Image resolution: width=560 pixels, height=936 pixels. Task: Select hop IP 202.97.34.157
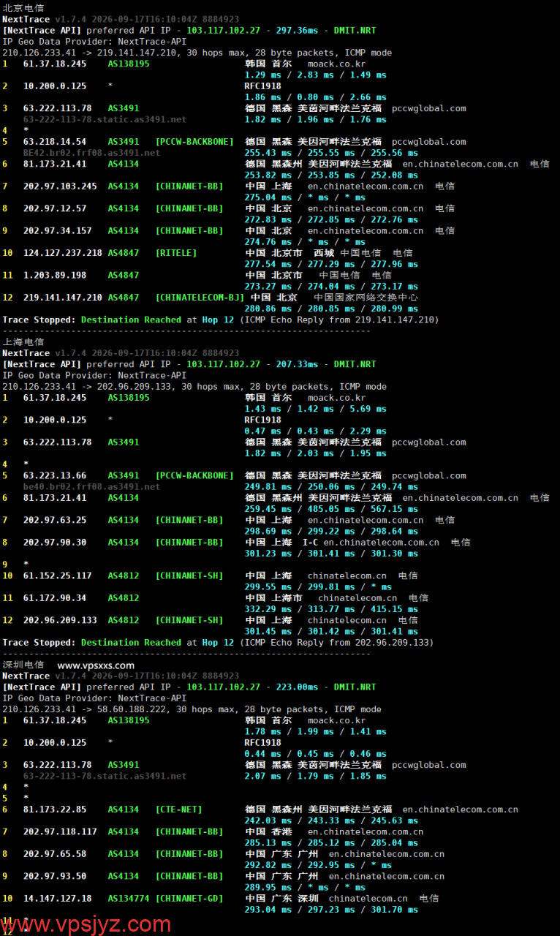[58, 230]
